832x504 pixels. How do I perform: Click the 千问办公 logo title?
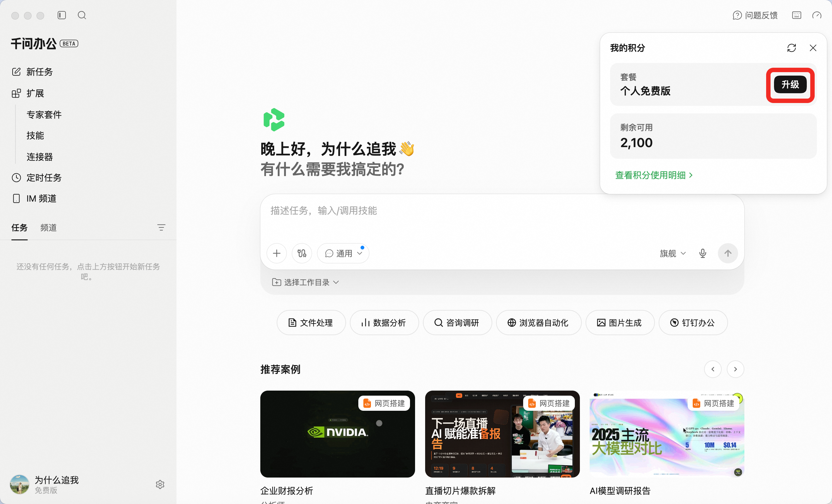[34, 43]
